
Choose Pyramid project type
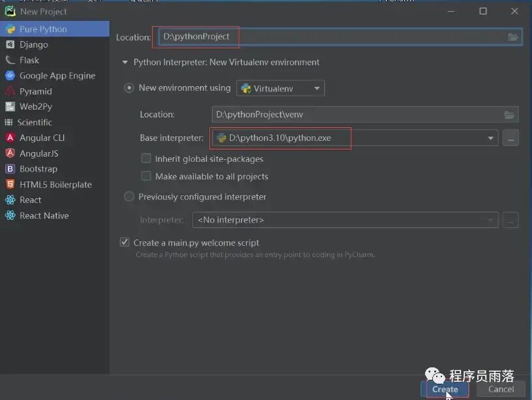tap(55, 91)
